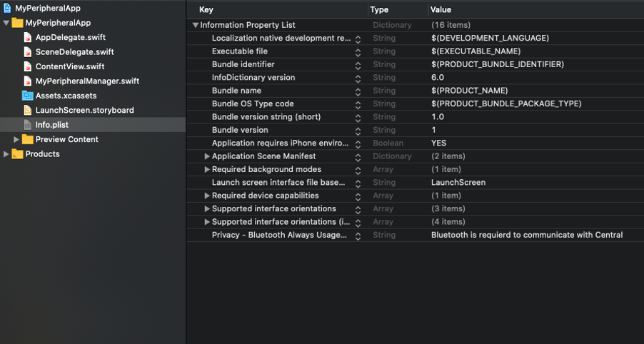
Task: Click the Assets.xcassets catalog icon
Action: [x=28, y=96]
